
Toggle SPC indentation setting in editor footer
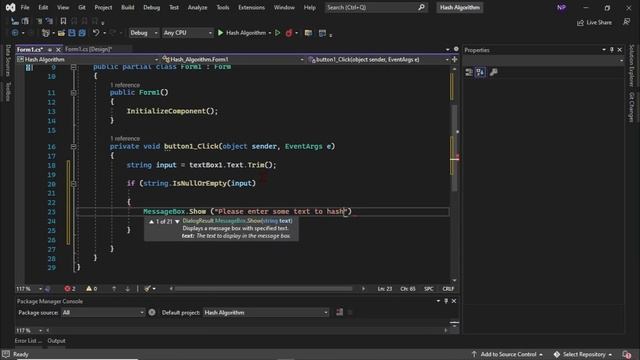coord(429,289)
